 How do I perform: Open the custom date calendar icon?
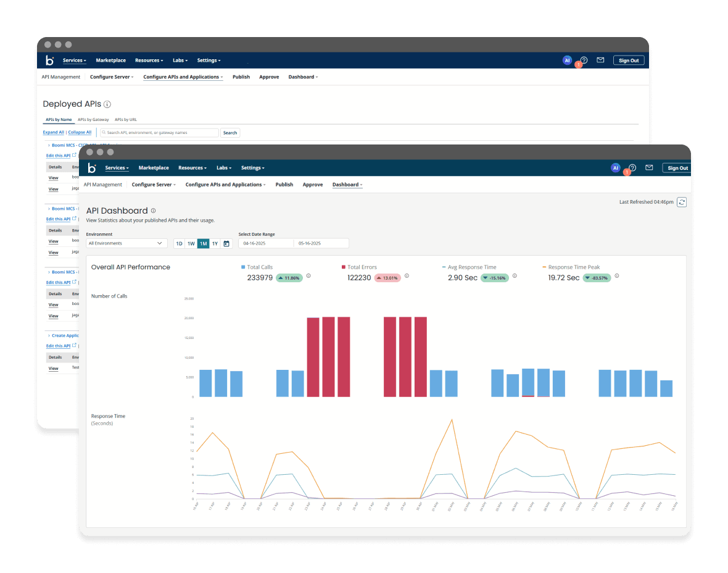pyautogui.click(x=226, y=243)
